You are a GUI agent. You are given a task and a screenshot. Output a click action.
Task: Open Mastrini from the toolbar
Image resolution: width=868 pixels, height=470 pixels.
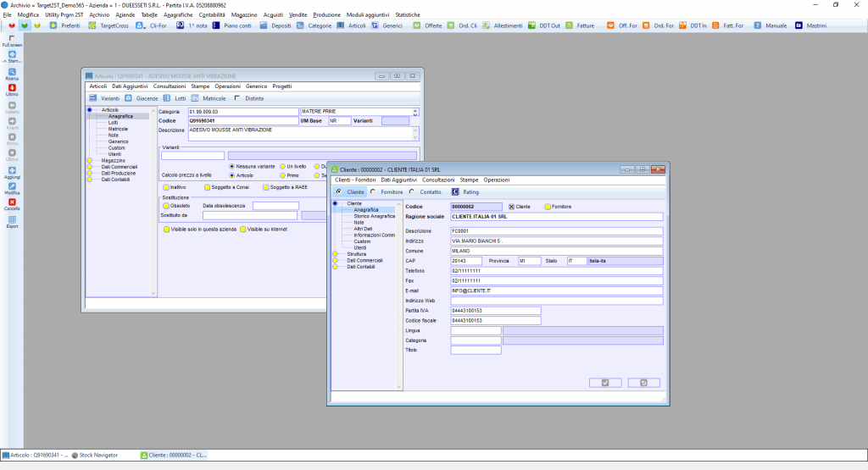click(x=810, y=25)
